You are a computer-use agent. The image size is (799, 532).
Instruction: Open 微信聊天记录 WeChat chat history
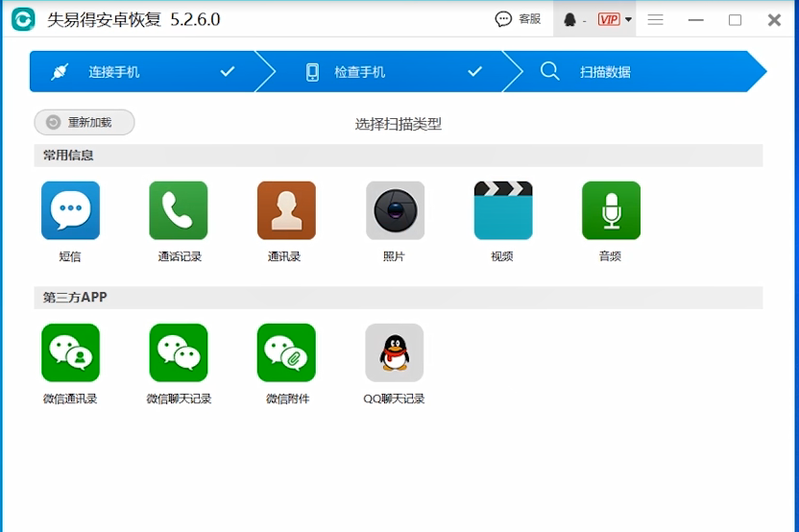(179, 352)
